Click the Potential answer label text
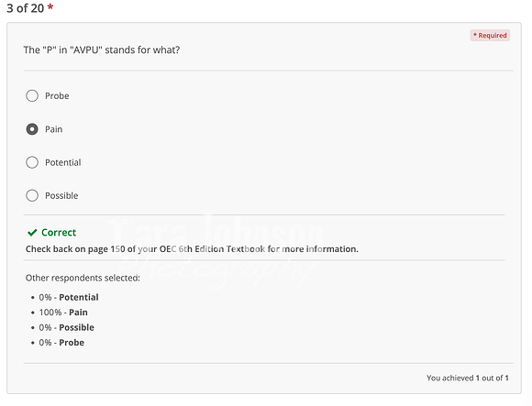Image resolution: width=532 pixels, height=406 pixels. [63, 162]
